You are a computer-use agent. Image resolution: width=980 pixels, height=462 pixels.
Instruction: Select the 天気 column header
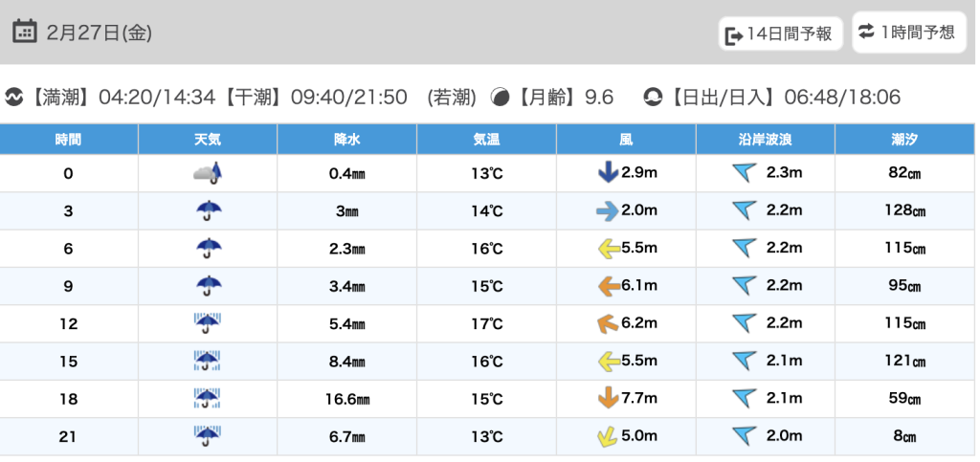click(x=208, y=139)
